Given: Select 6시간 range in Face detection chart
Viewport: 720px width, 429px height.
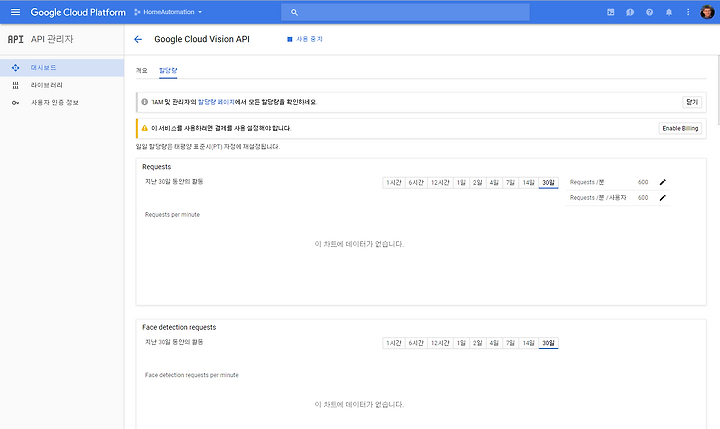Looking at the screenshot, I should click(x=416, y=343).
